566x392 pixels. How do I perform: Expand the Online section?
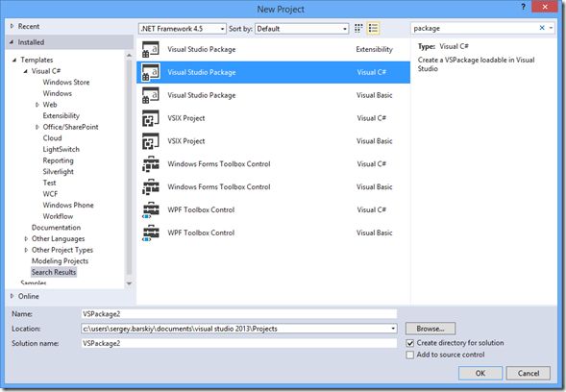click(12, 296)
